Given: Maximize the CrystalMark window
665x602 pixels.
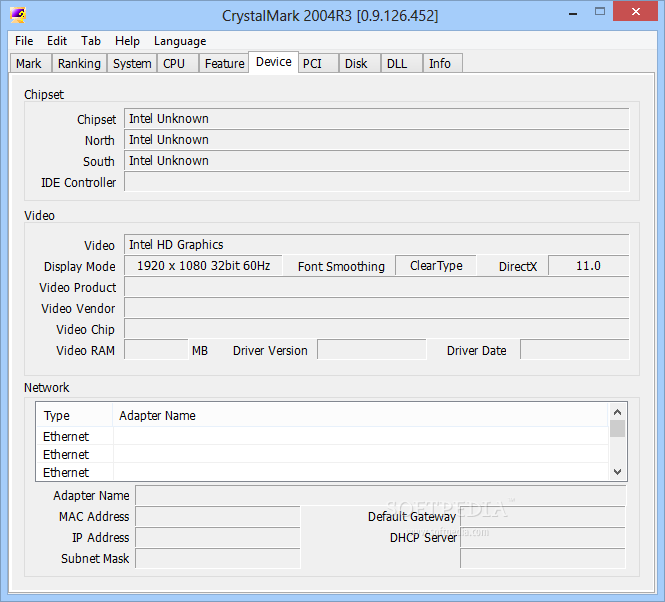Looking at the screenshot, I should point(600,12).
